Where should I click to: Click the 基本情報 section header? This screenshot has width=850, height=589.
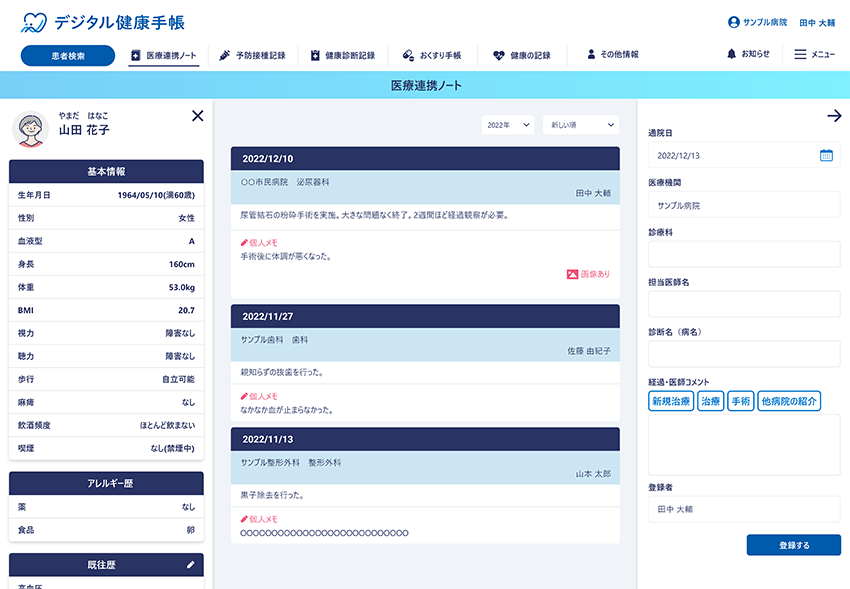[x=106, y=171]
